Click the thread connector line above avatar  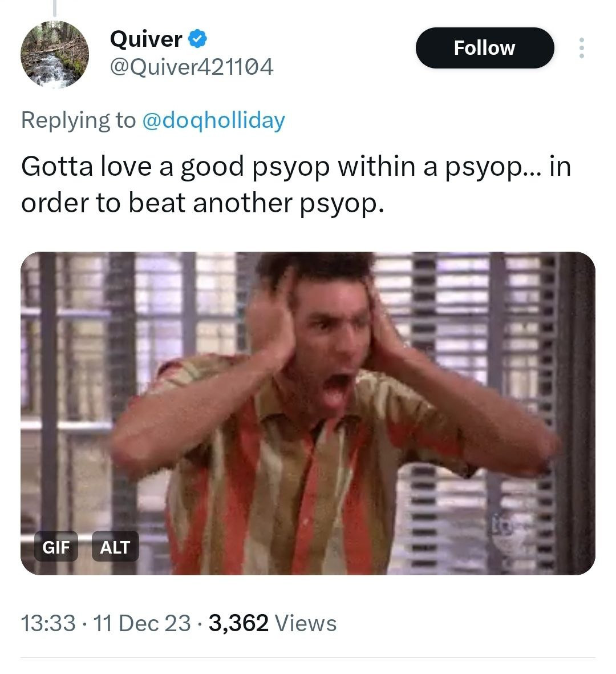point(55,9)
